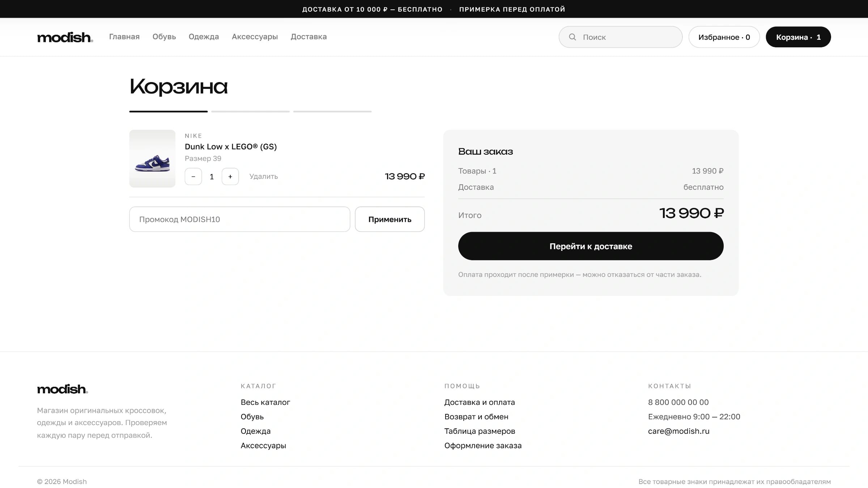Click the phone number 8 800 000 00 00
This screenshot has width=868, height=488.
[678, 402]
